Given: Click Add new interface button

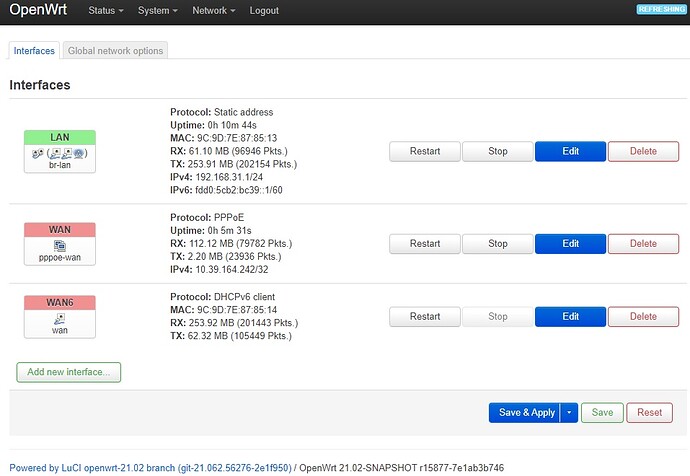Looking at the screenshot, I should [69, 372].
